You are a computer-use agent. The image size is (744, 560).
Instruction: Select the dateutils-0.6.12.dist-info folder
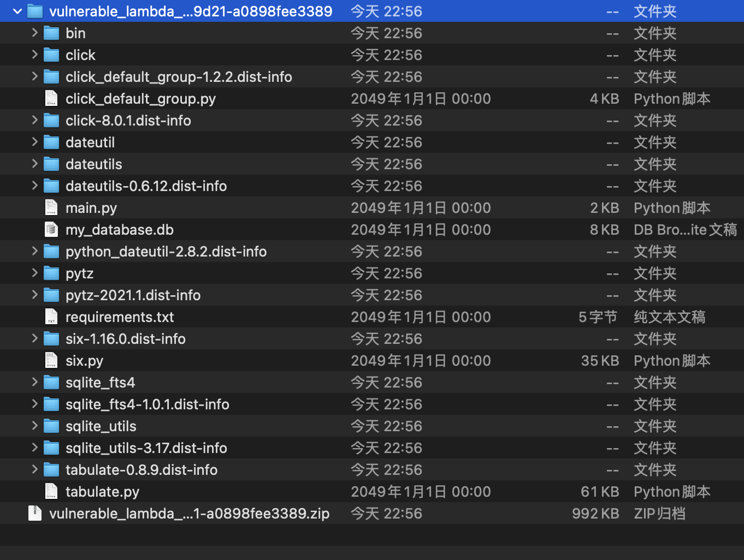click(146, 186)
